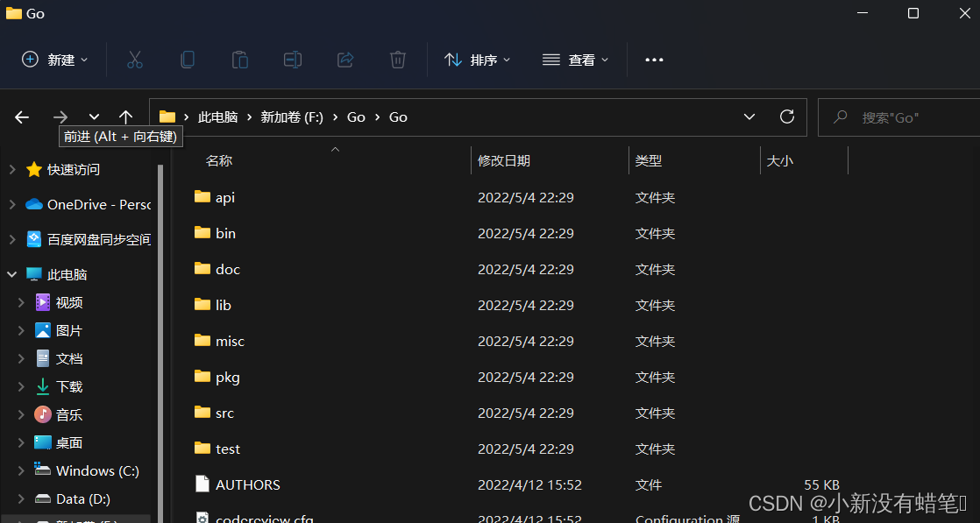This screenshot has width=980, height=523.
Task: Click the search box 搜索"Go"
Action: pyautogui.click(x=898, y=117)
